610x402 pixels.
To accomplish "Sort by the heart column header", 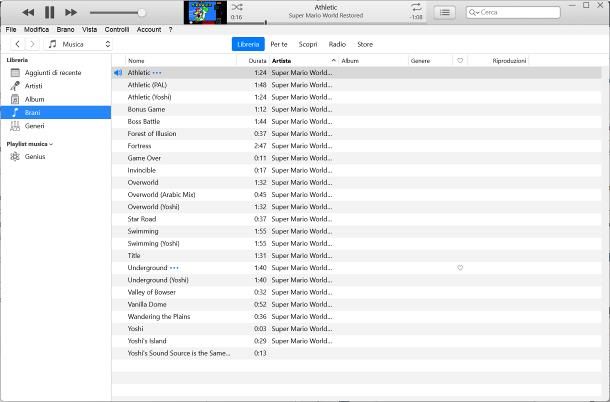I will pyautogui.click(x=460, y=61).
